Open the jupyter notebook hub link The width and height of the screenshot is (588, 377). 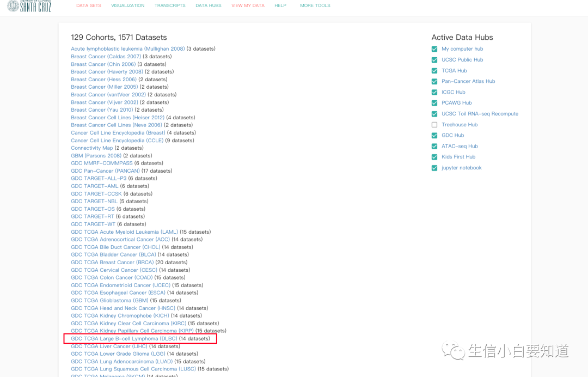(461, 168)
